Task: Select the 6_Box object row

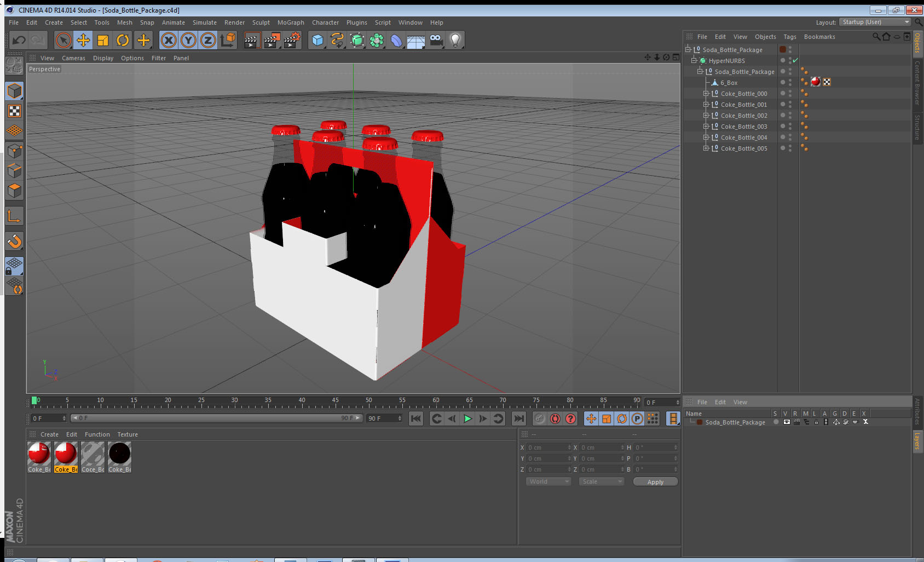Action: tap(729, 83)
